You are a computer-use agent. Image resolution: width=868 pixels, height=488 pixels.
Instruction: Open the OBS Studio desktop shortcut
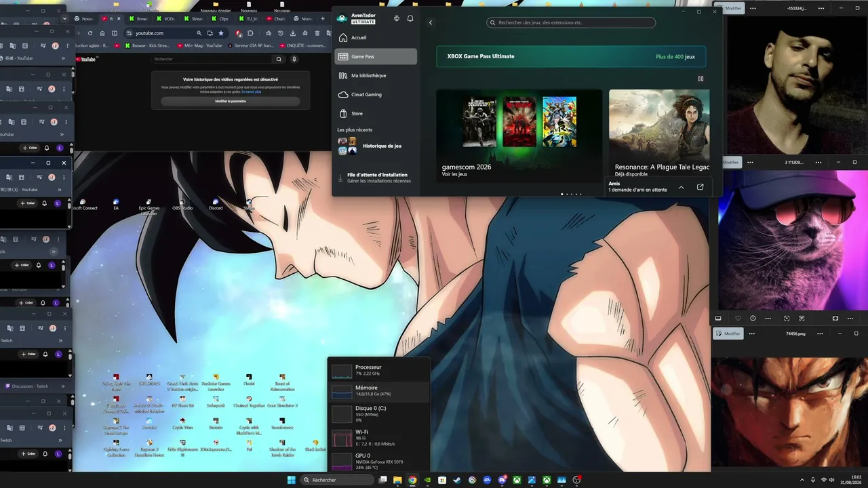(182, 204)
